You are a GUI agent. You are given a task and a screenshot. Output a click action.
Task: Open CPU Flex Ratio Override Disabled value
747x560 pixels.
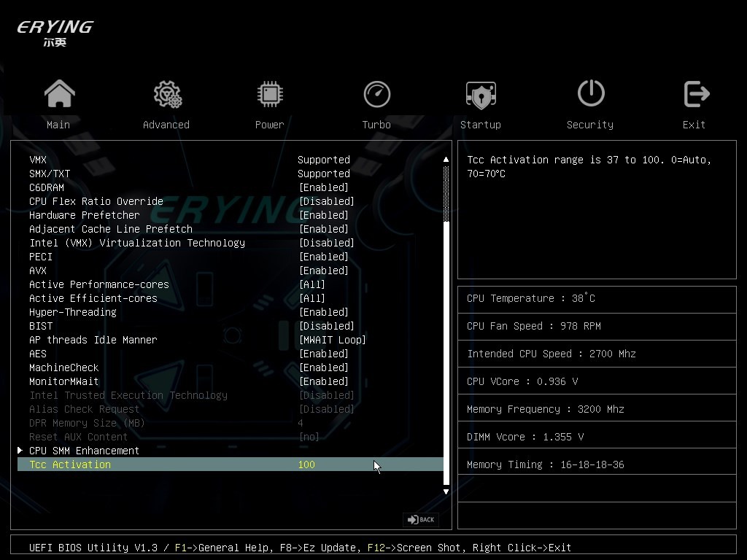326,201
